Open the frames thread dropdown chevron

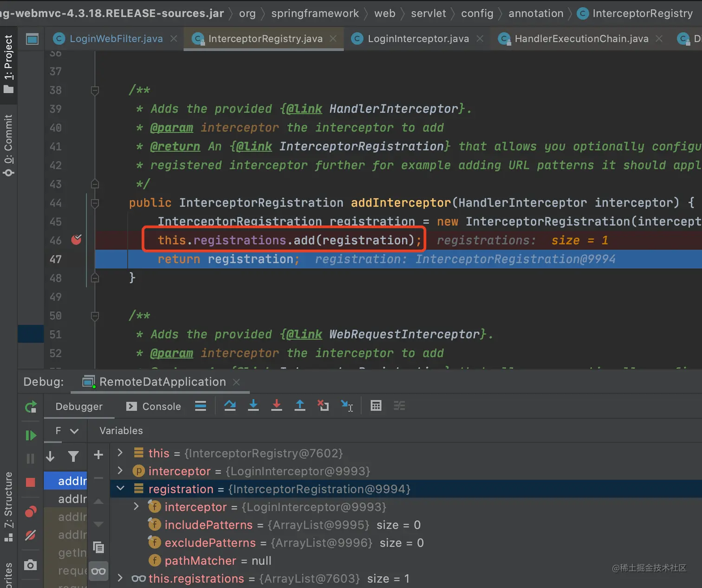coord(74,431)
